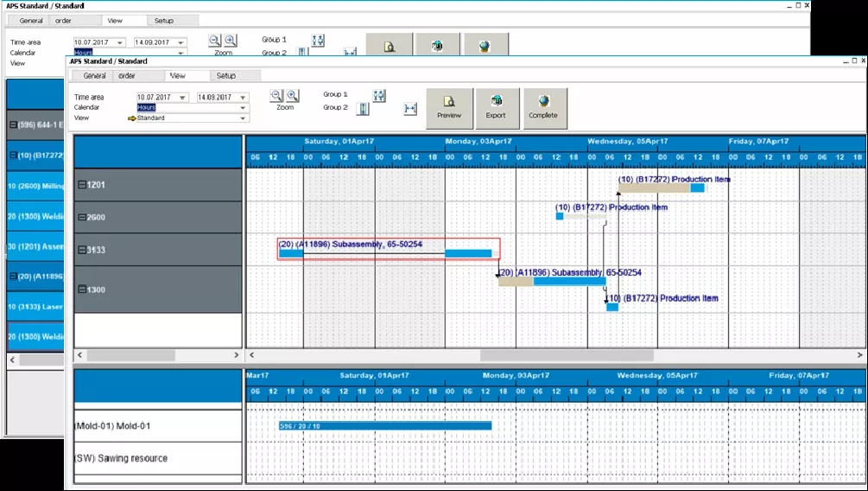868x491 pixels.
Task: Collapse resource row 1300
Action: coord(82,290)
